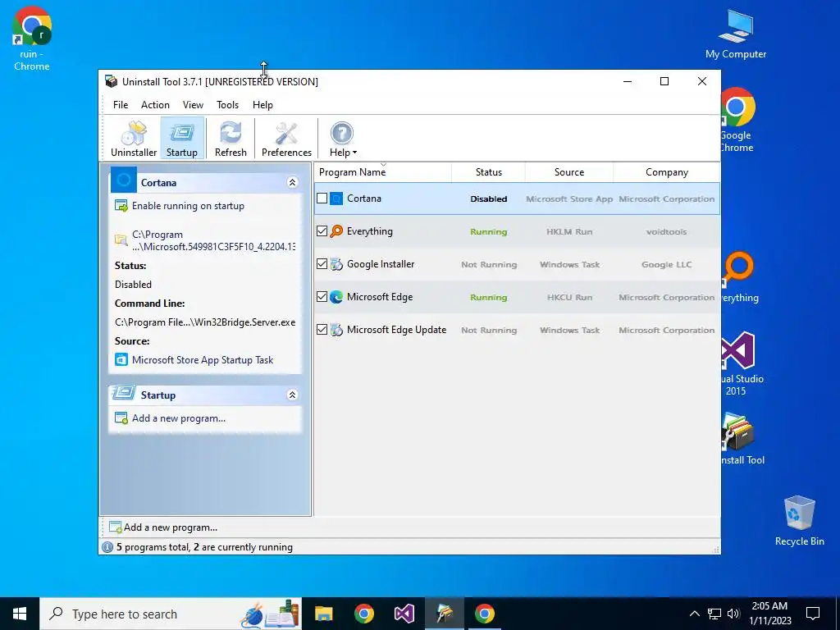Open the View menu

[193, 105]
